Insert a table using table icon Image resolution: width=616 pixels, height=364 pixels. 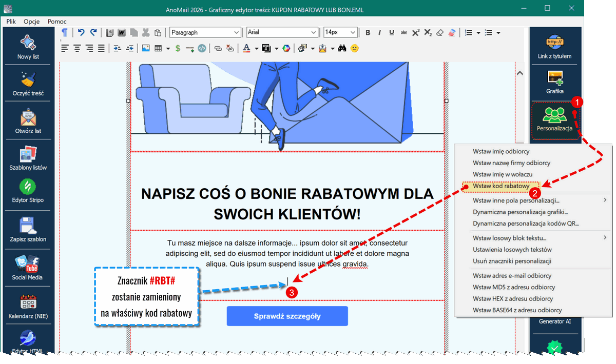158,48
